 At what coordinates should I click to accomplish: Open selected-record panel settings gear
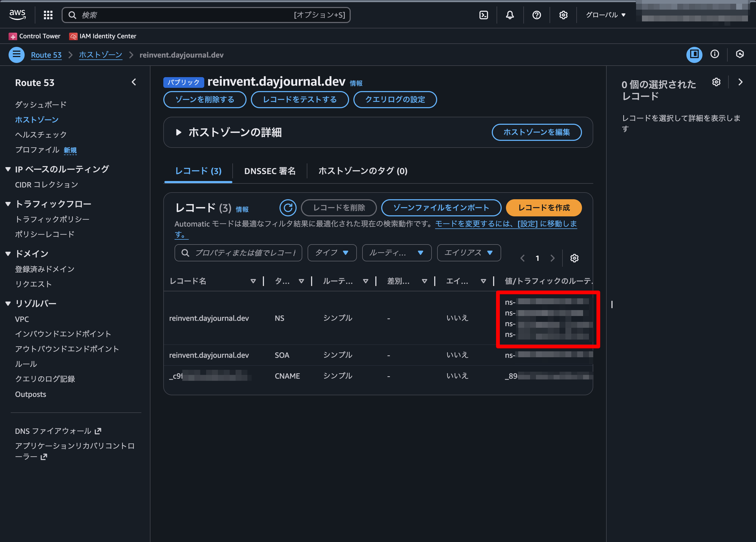tap(716, 82)
